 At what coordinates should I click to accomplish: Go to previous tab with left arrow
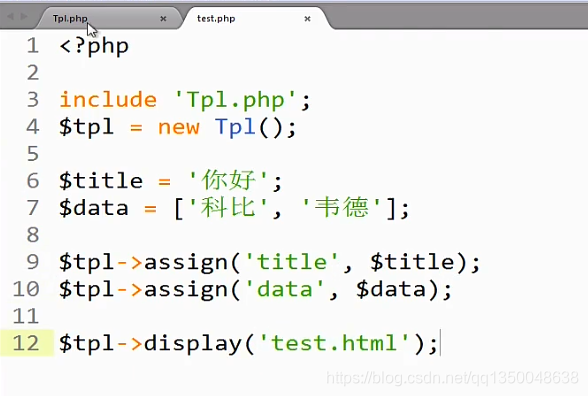click(x=10, y=16)
